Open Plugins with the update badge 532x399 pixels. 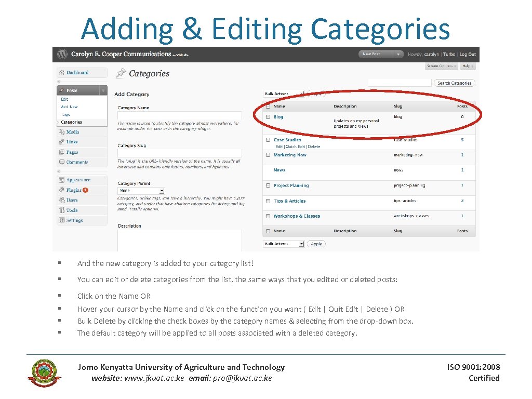coord(76,190)
